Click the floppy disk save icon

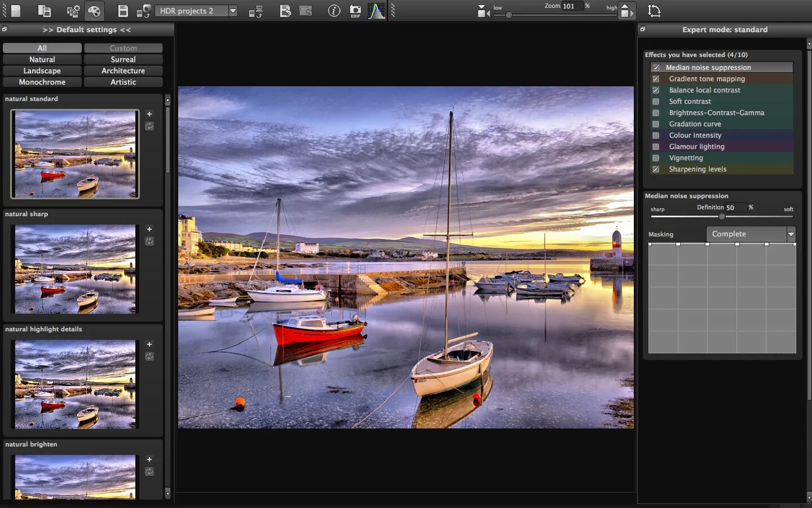point(123,11)
